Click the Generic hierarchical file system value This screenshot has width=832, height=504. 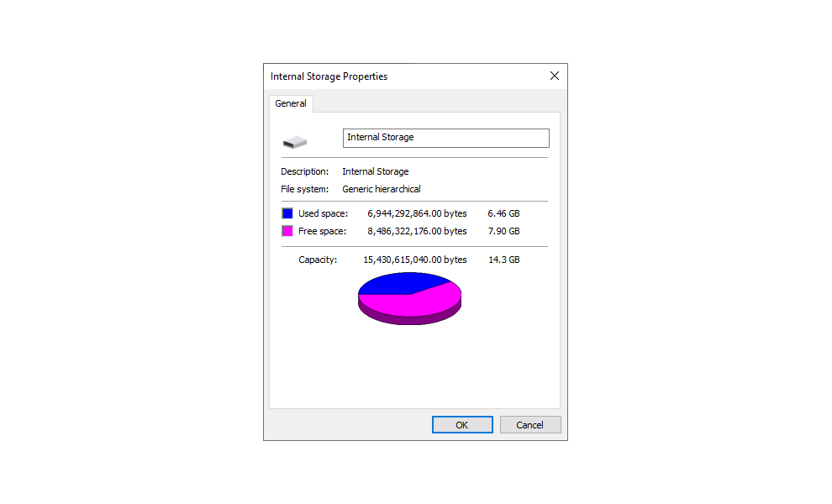(x=382, y=189)
